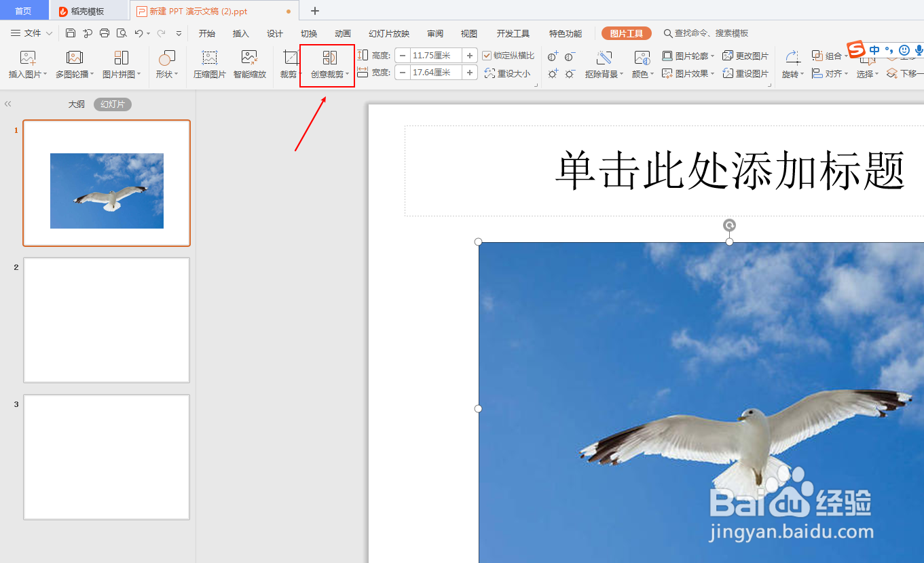This screenshot has width=924, height=563.
Task: Open the 设计 Design ribbon tab
Action: (275, 33)
